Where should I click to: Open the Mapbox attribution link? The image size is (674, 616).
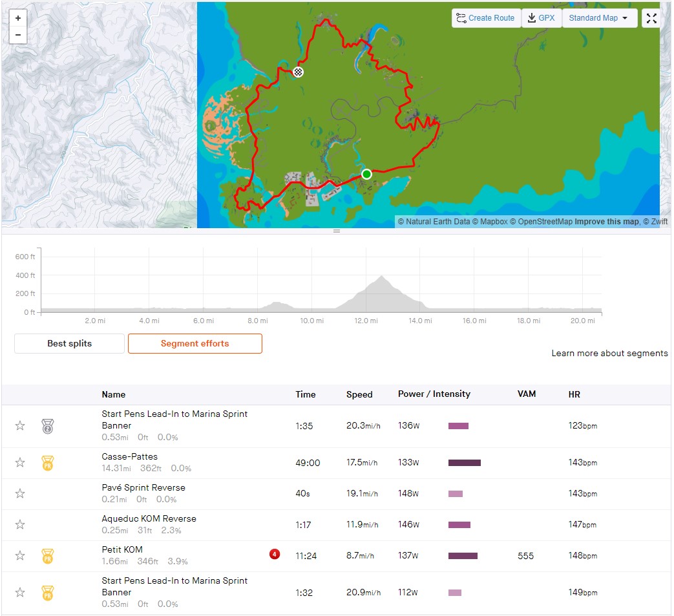coord(490,221)
